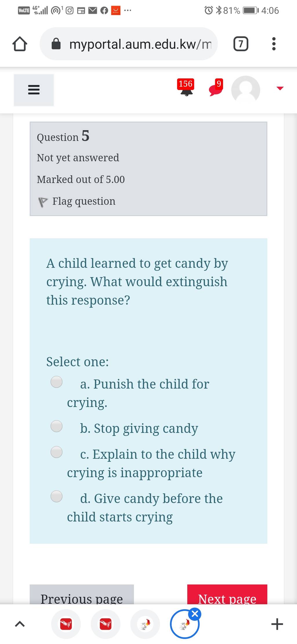This screenshot has width=297, height=644.
Task: Choose option c. Explain to the child
Action: [x=57, y=452]
